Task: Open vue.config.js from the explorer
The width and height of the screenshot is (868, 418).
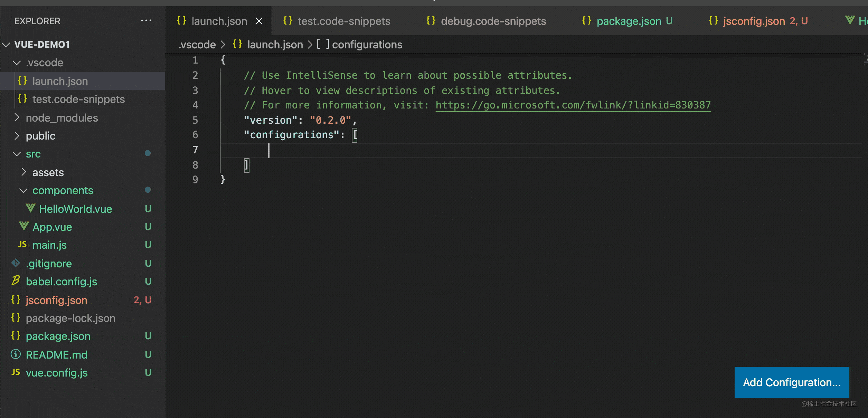Action: coord(57,373)
